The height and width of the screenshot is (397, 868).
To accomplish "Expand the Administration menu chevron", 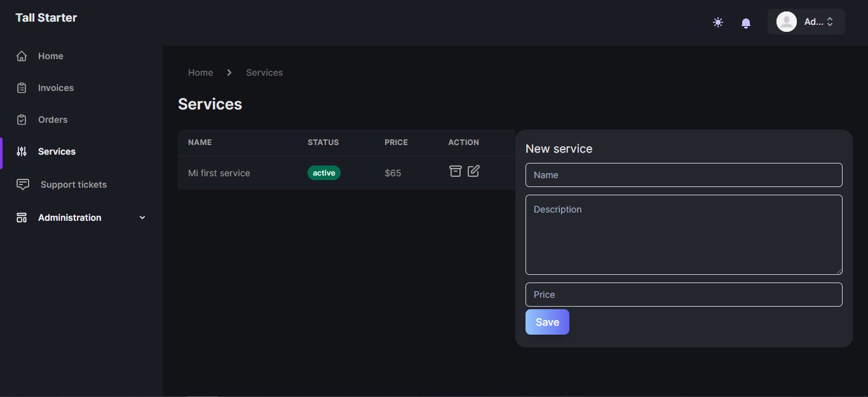I will pos(142,218).
